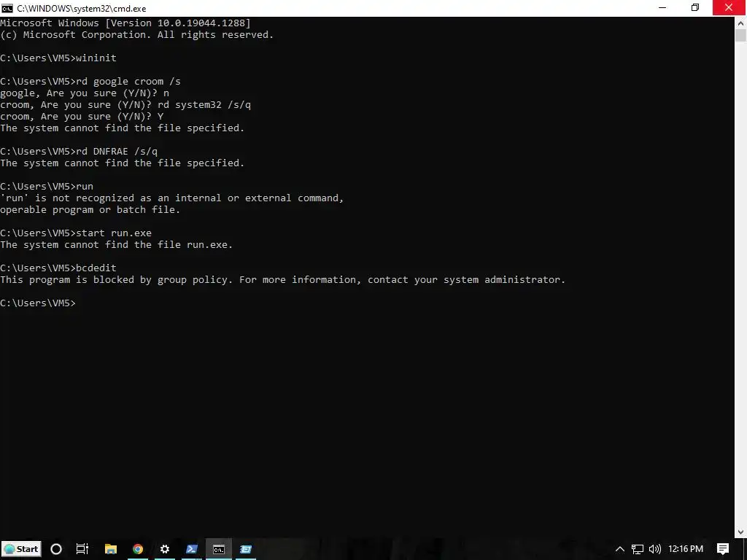
Task: Open Google Chrome from the taskbar
Action: [x=138, y=549]
